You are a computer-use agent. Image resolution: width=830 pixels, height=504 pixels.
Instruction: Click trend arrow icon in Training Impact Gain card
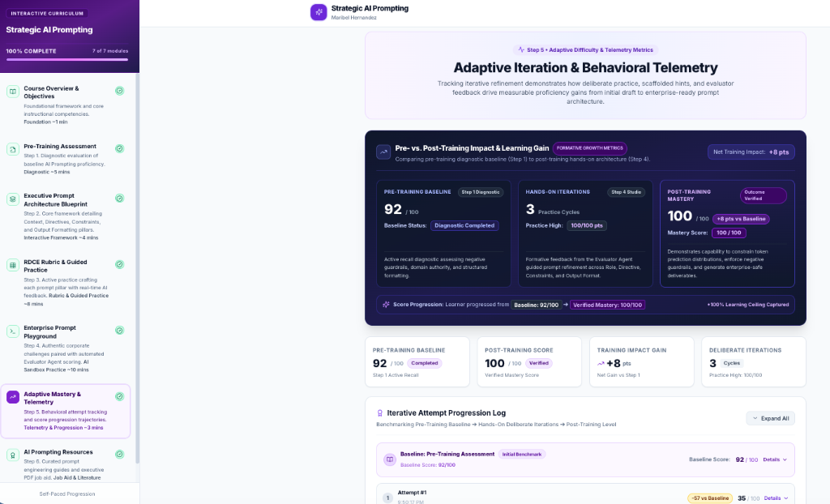pyautogui.click(x=601, y=364)
